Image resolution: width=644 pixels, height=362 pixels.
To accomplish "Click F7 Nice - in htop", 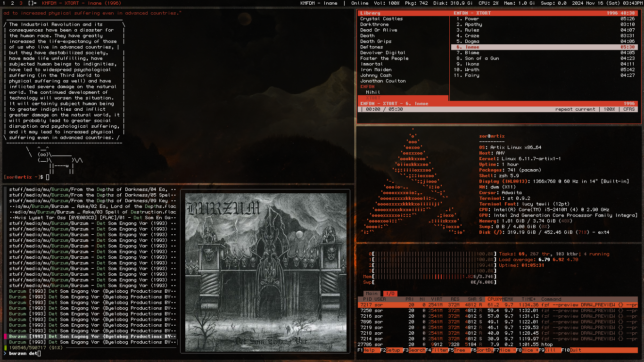I will pyautogui.click(x=504, y=350).
